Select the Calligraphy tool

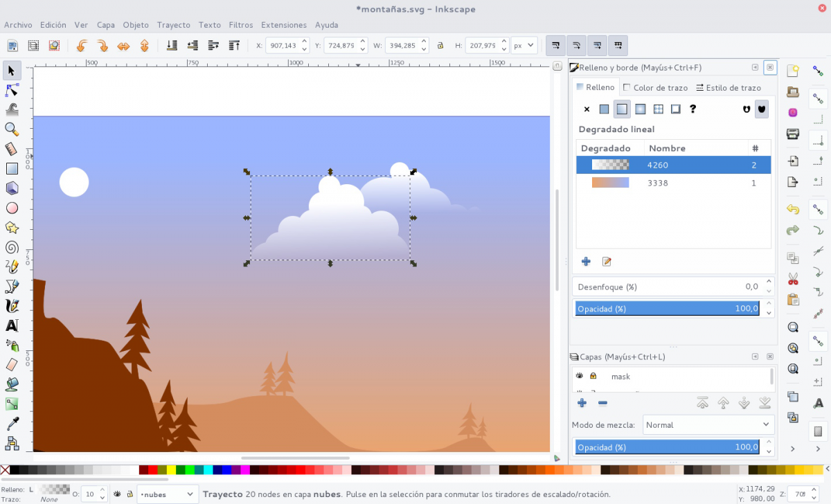12,305
